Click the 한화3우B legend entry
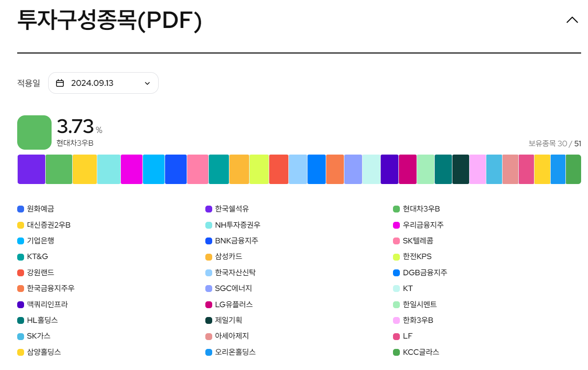This screenshot has height=370, width=588. pos(413,320)
